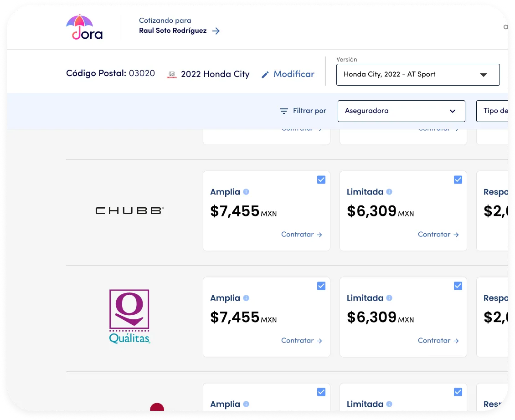Uncheck the Chubb Limitada checkbox

pyautogui.click(x=458, y=179)
